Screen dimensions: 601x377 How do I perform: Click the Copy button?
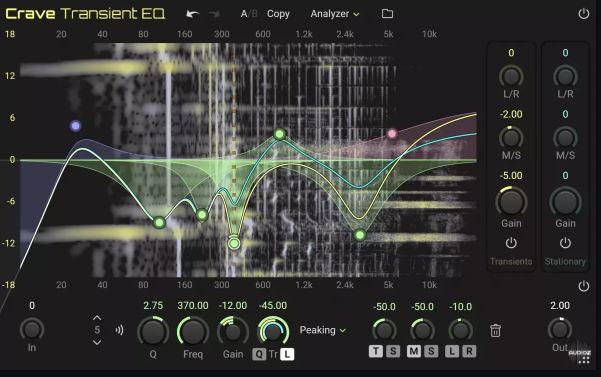point(278,14)
